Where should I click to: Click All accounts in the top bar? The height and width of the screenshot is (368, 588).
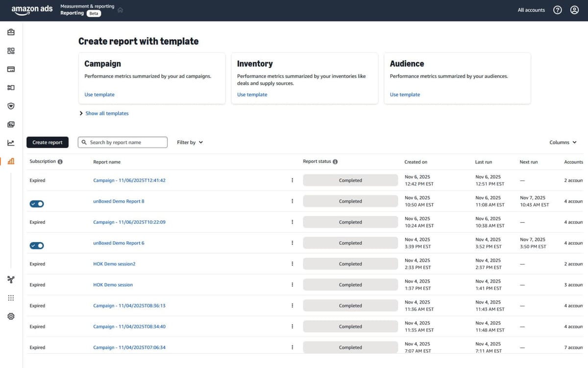[x=531, y=10]
